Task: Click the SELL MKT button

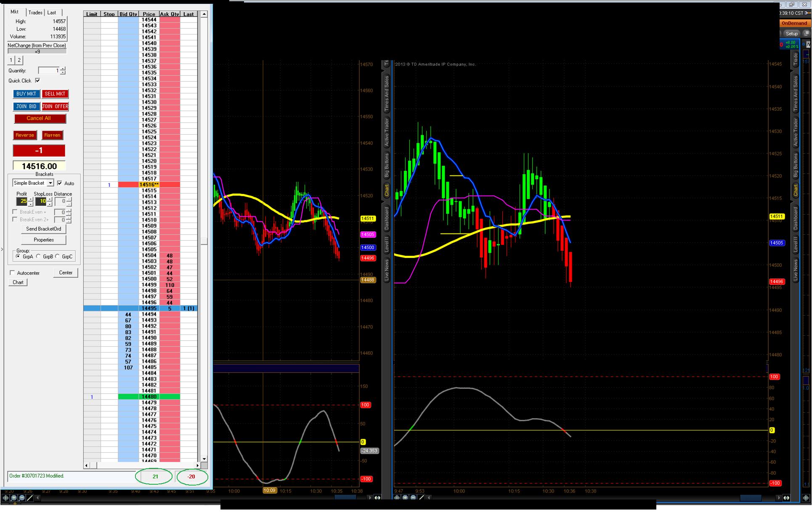Action: click(55, 94)
